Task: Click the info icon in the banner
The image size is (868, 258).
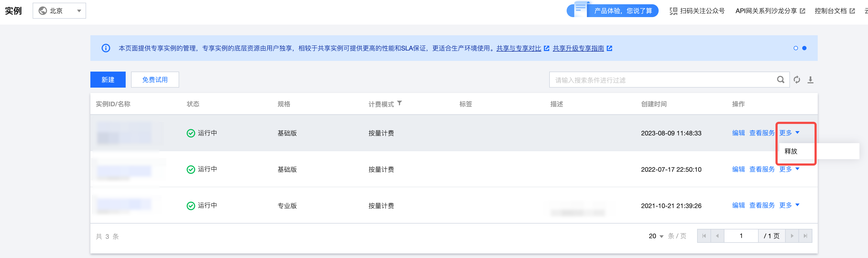Action: pyautogui.click(x=106, y=48)
